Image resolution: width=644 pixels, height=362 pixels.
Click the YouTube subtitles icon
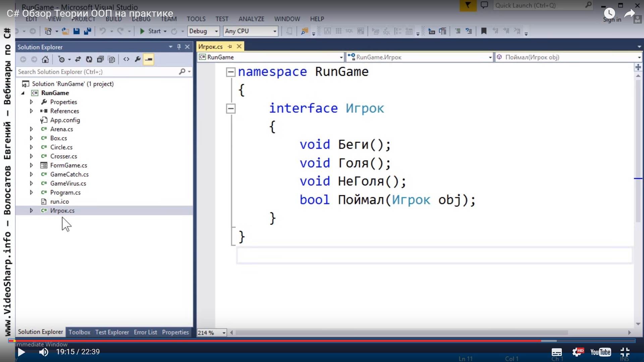tap(557, 352)
